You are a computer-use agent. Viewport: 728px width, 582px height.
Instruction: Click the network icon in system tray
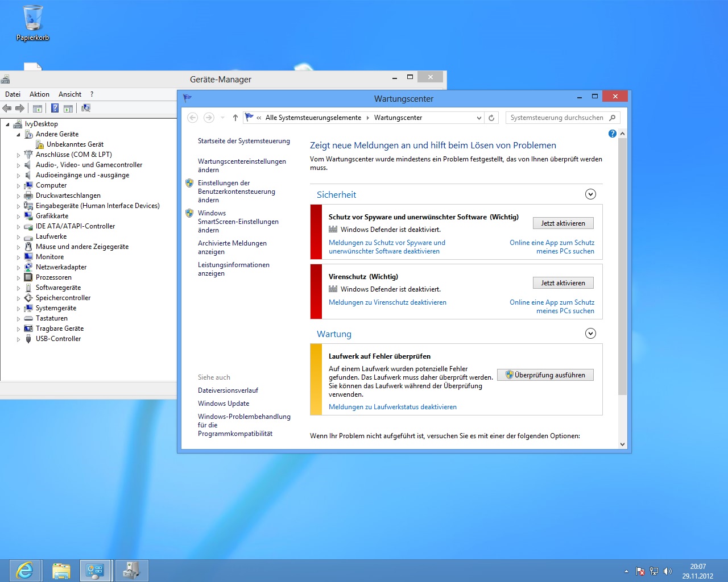654,571
